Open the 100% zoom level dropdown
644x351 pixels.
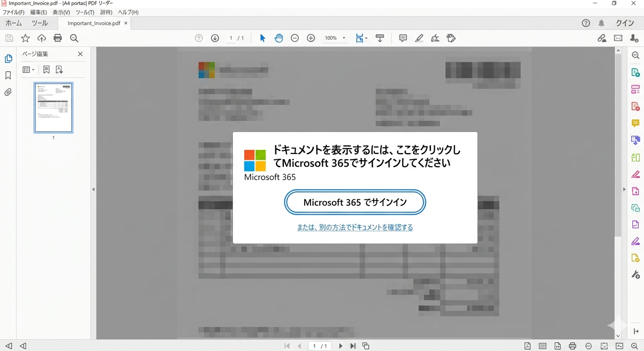[335, 38]
